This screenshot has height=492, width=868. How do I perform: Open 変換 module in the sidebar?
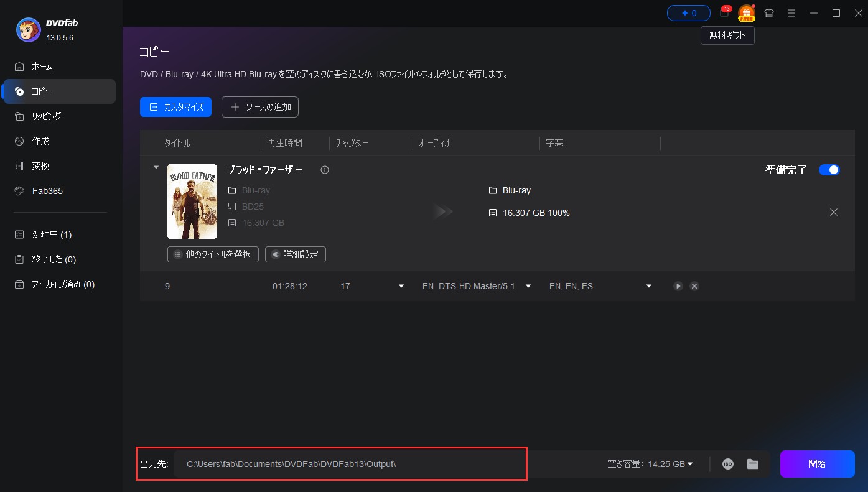(x=59, y=166)
